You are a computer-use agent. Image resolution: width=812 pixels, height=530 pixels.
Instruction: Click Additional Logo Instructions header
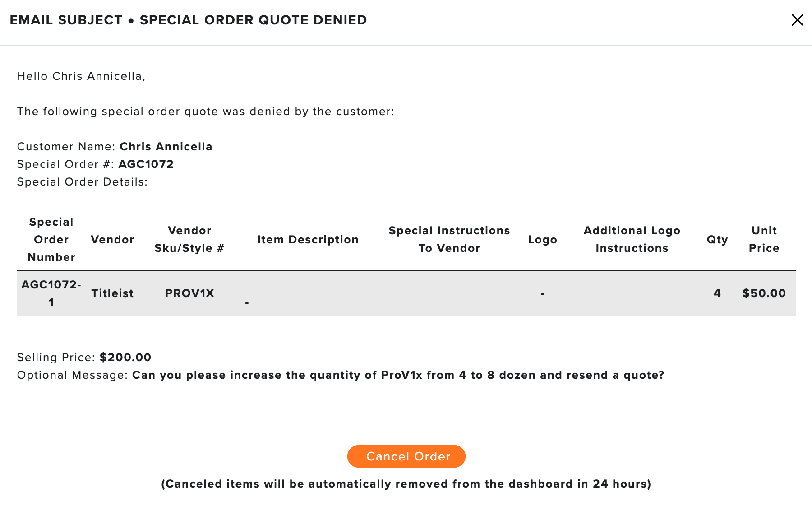pos(632,240)
